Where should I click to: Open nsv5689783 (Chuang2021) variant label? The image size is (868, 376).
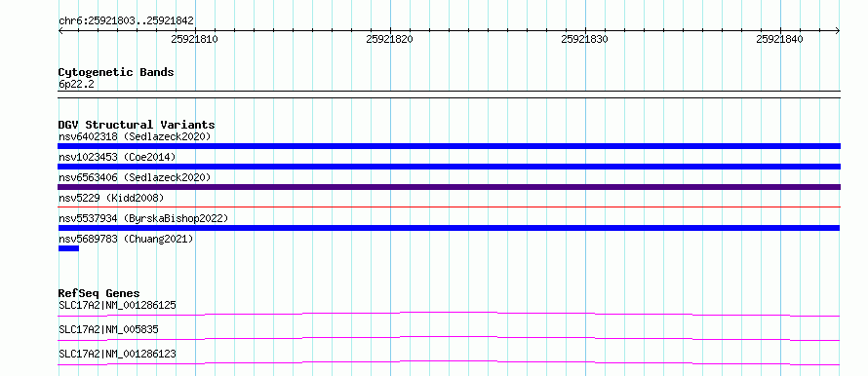point(126,239)
